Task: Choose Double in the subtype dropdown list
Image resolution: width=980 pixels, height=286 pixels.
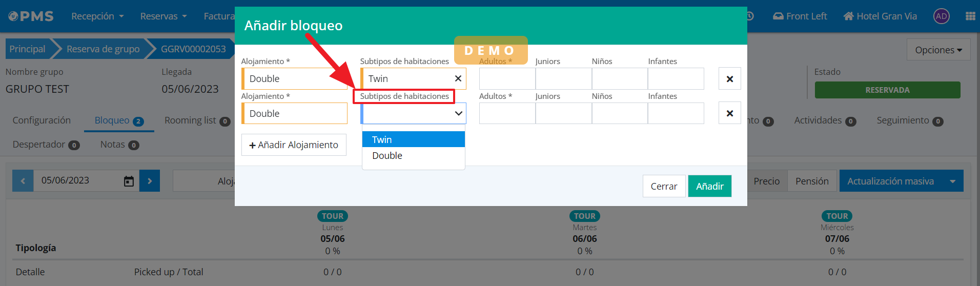Action: coord(413,156)
